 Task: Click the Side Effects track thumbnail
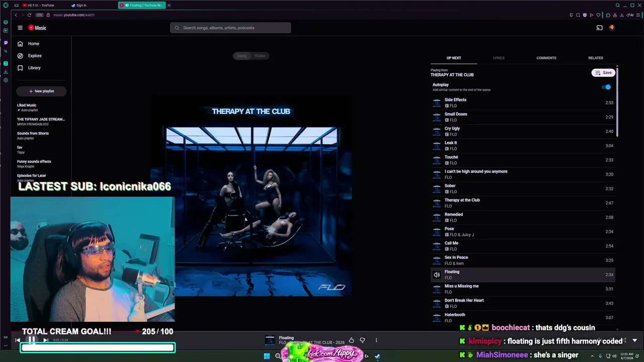click(x=437, y=103)
